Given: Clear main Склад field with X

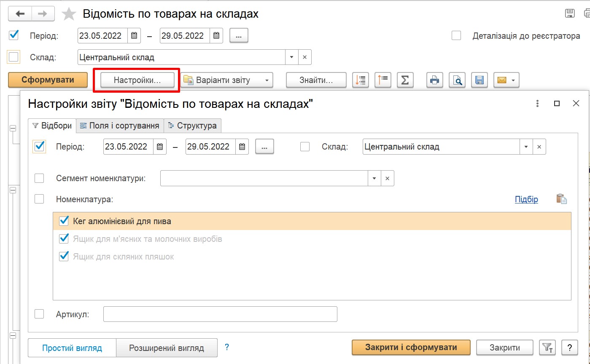Looking at the screenshot, I should (305, 57).
